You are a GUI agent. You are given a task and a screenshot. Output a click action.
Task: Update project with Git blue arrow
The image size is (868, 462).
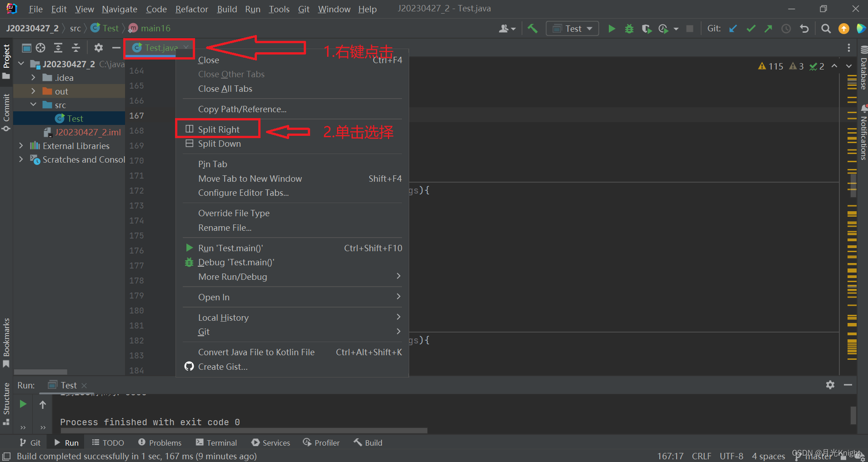click(733, 29)
